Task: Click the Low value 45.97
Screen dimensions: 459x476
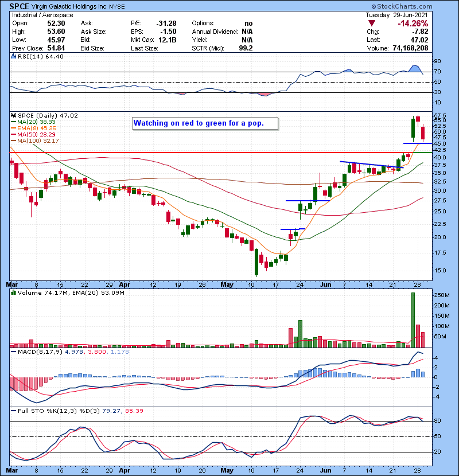Action: click(x=56, y=40)
